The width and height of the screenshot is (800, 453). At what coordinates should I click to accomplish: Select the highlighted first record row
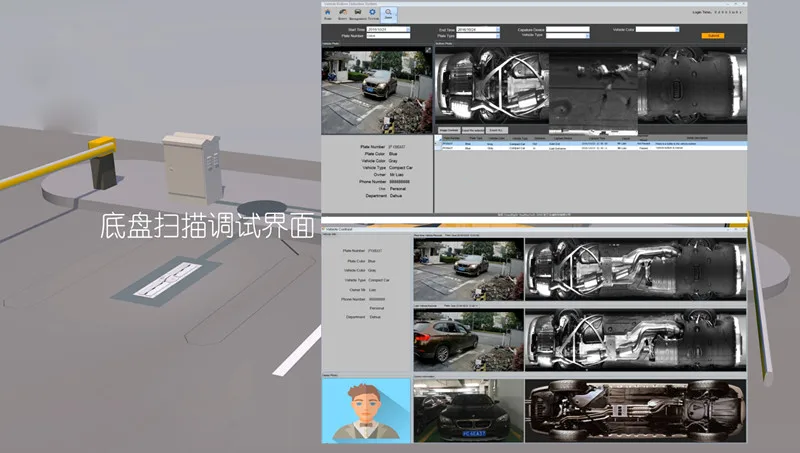tap(591, 144)
